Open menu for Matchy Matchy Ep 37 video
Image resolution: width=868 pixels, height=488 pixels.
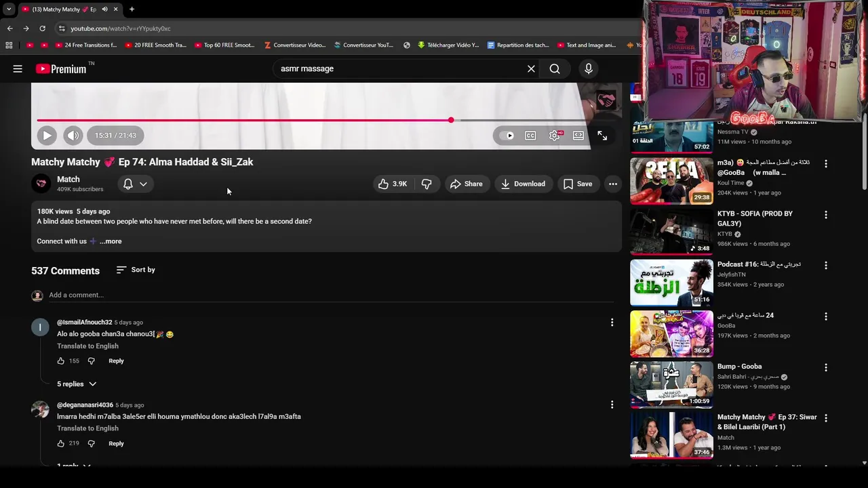click(825, 418)
